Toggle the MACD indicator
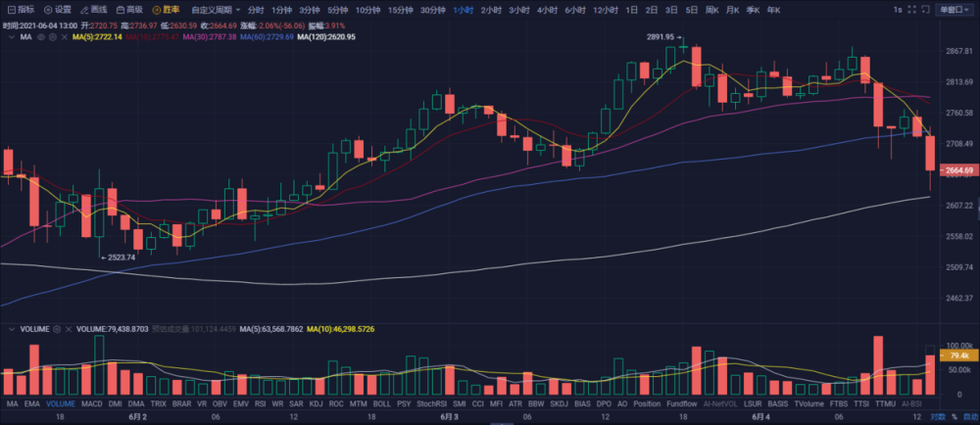The image size is (980, 425). pyautogui.click(x=92, y=403)
